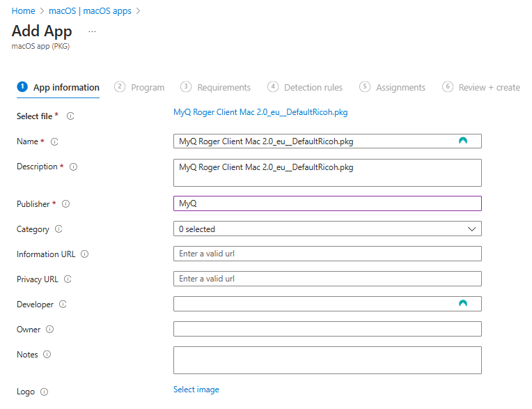Screen dimensions: 532x409
Task: Click info icon beside Publisher label
Action: [x=66, y=204]
